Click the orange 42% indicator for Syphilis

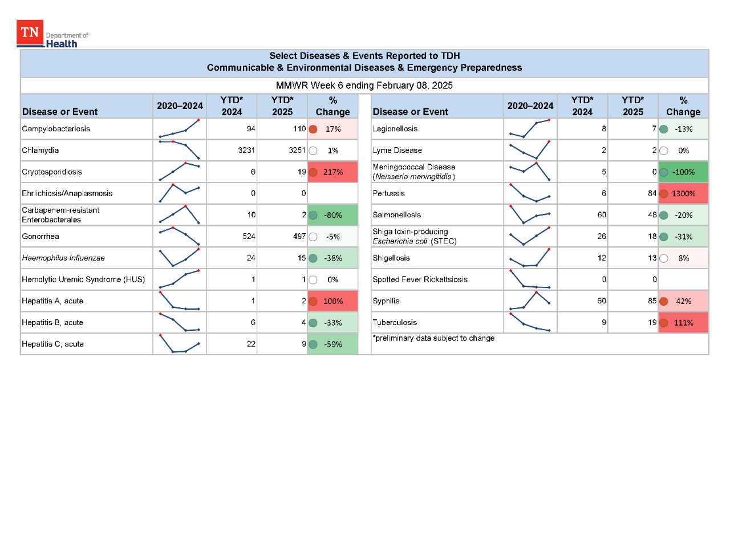point(664,301)
